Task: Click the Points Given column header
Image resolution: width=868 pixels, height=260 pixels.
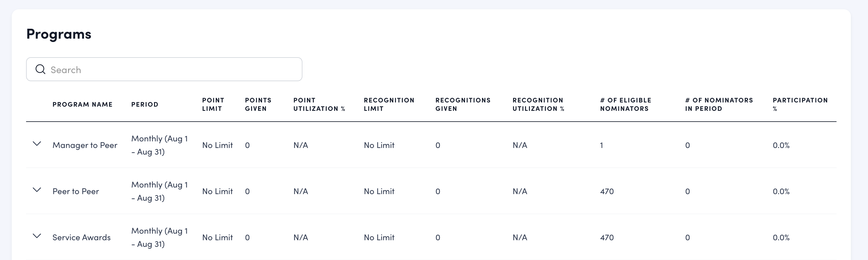Action: point(258,105)
